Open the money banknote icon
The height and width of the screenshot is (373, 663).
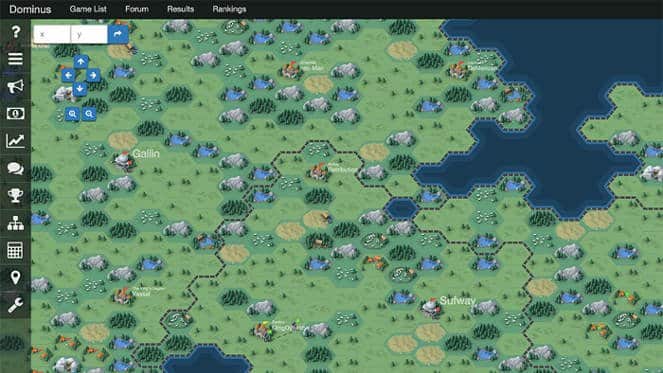click(x=15, y=113)
